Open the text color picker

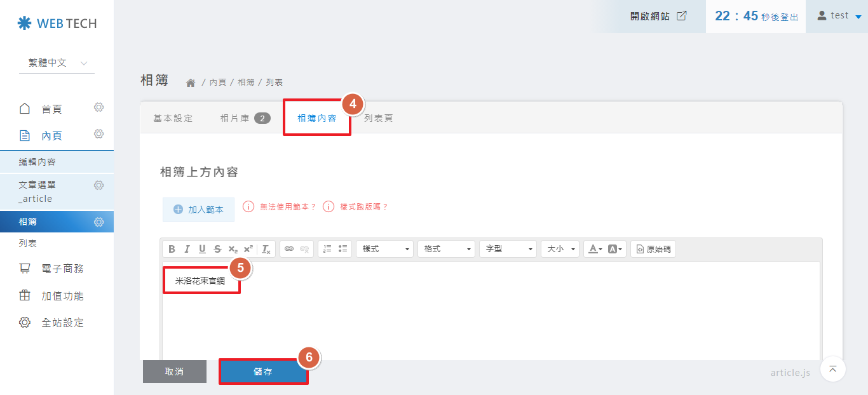(594, 249)
